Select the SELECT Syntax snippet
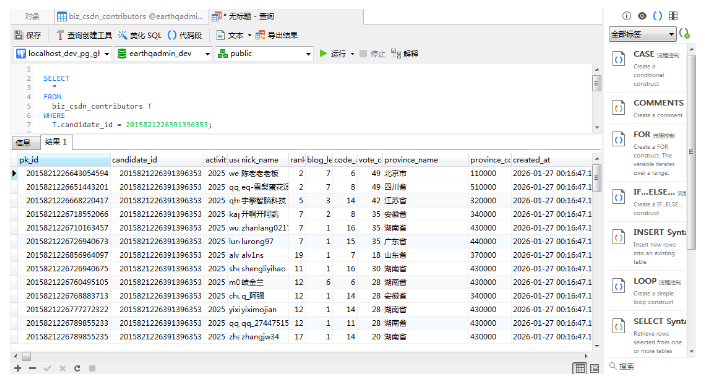The image size is (705, 385). (x=646, y=335)
